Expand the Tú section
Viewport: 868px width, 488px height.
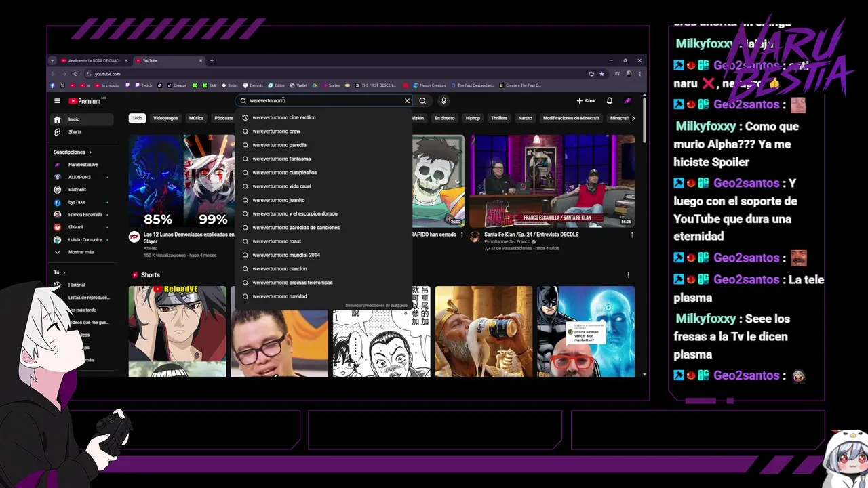point(60,272)
